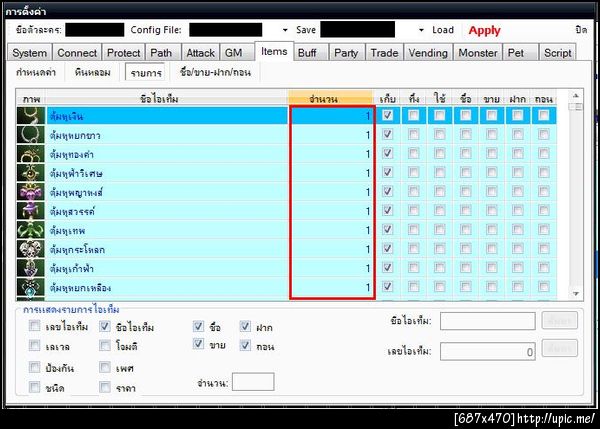Click the ตุ้มหูฟ้าวิเศษ item icon
The height and width of the screenshot is (429, 600).
pyautogui.click(x=31, y=173)
